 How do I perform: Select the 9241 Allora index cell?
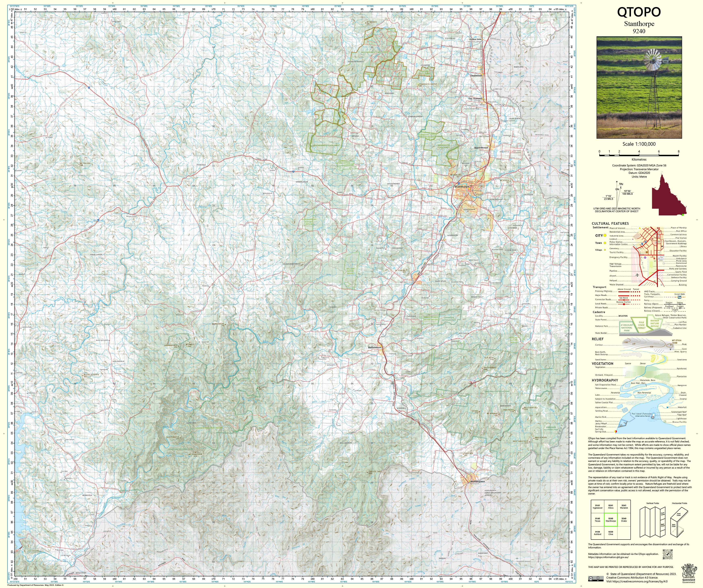click(611, 507)
